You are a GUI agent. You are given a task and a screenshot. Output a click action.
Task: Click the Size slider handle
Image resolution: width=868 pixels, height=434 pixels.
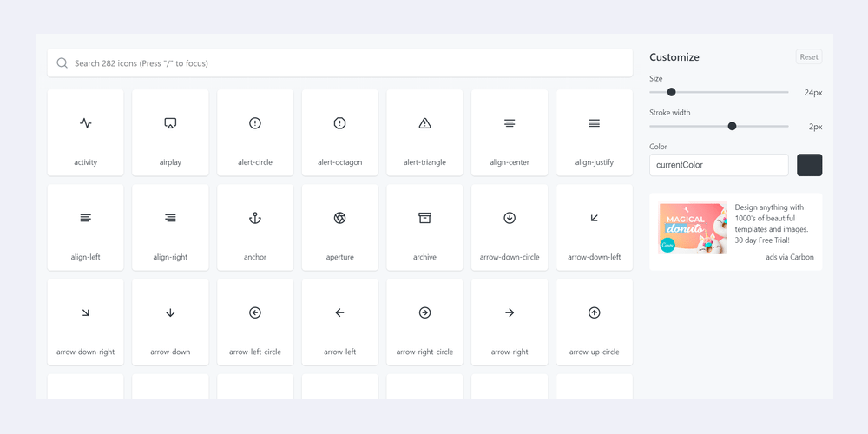(671, 92)
